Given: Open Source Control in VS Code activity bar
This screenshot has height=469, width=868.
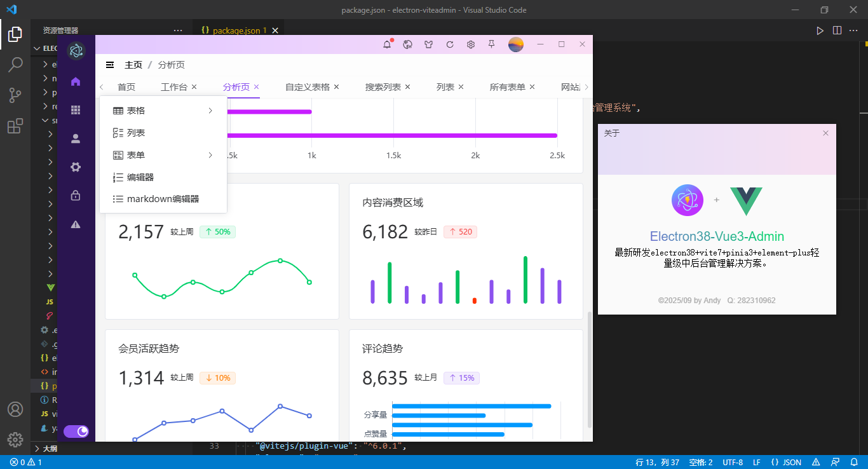Looking at the screenshot, I should 15,95.
